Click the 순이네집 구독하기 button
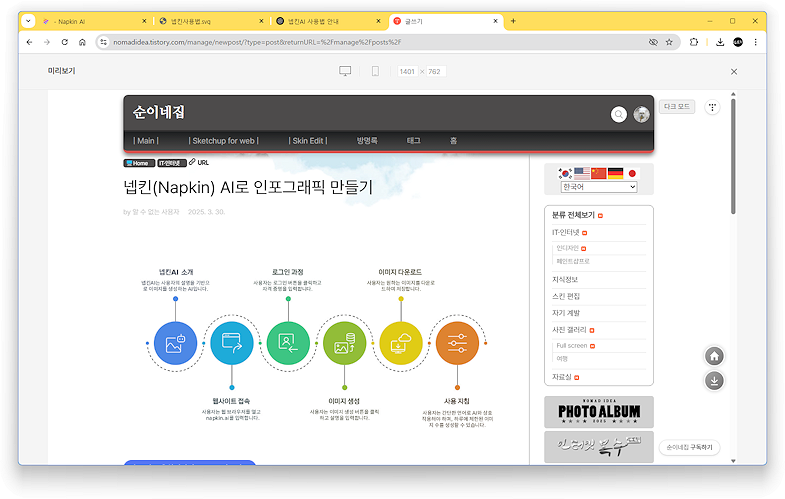 (x=689, y=447)
